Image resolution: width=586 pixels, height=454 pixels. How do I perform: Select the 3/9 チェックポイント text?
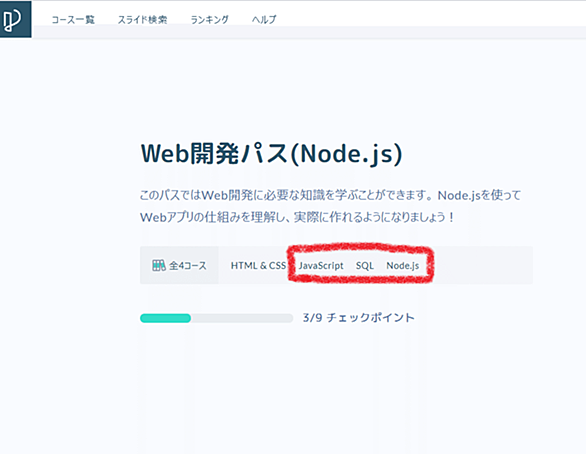(359, 318)
